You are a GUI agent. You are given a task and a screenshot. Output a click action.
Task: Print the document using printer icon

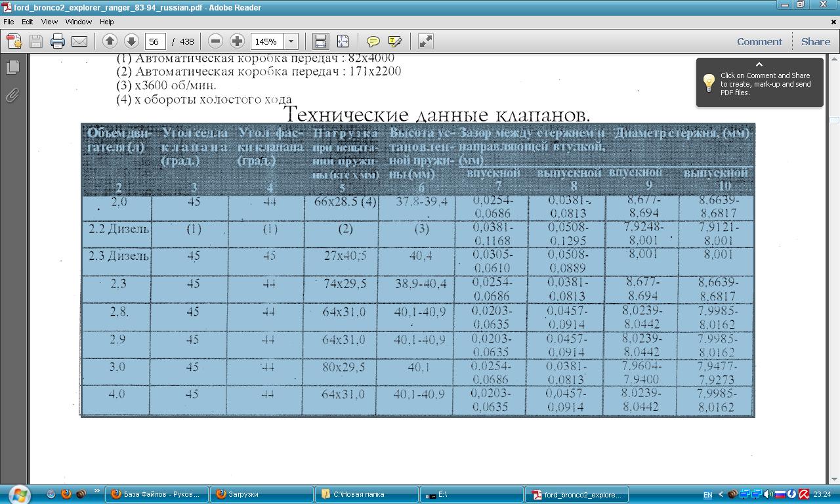[x=58, y=41]
